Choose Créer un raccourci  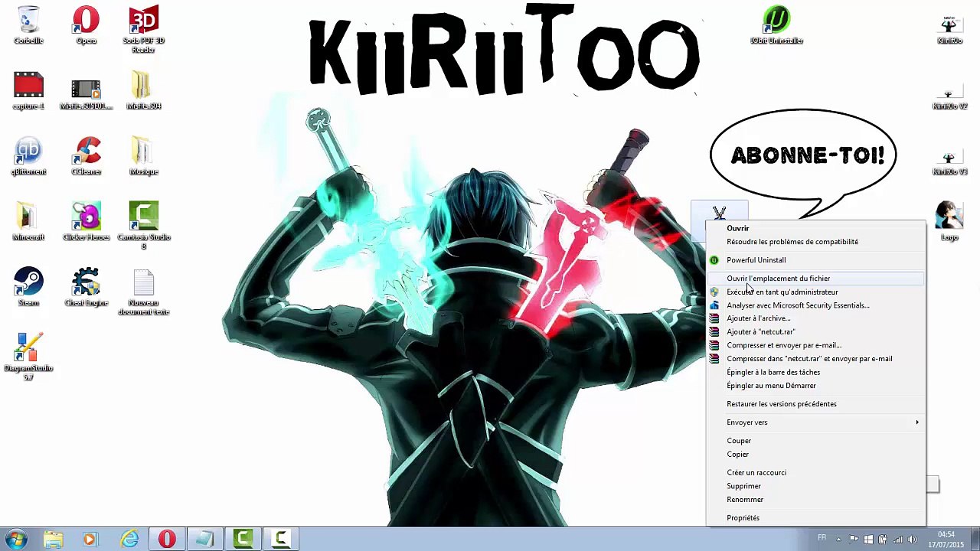pyautogui.click(x=815, y=473)
